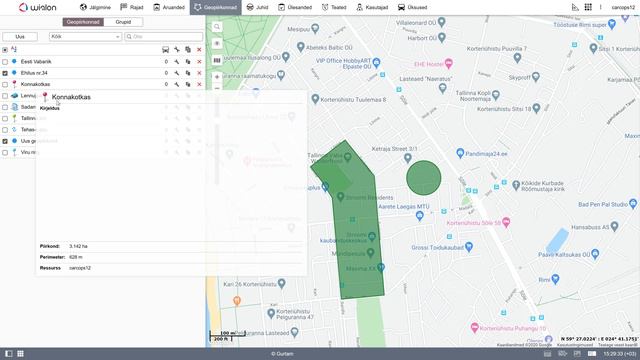Open the apps grid icon in header
Screen dimensions: 640x360
[x=588, y=7]
